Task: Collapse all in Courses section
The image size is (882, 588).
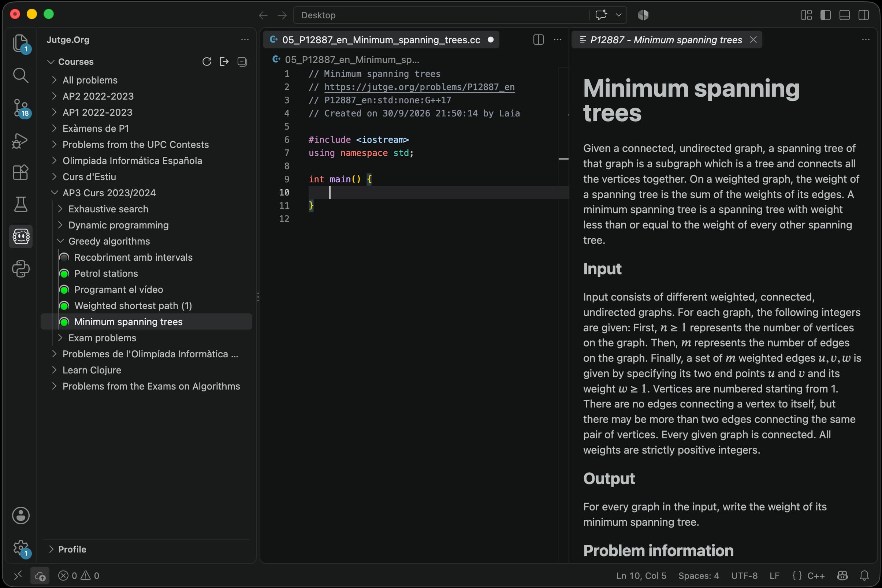Action: click(x=242, y=62)
